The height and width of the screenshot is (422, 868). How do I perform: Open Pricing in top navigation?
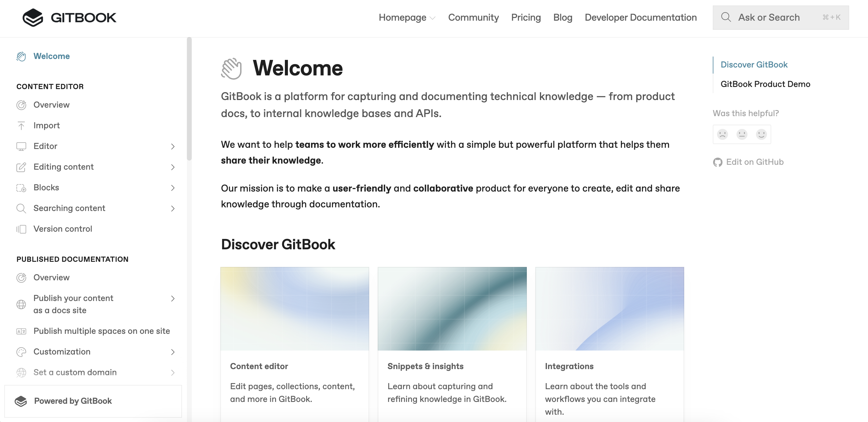click(526, 17)
